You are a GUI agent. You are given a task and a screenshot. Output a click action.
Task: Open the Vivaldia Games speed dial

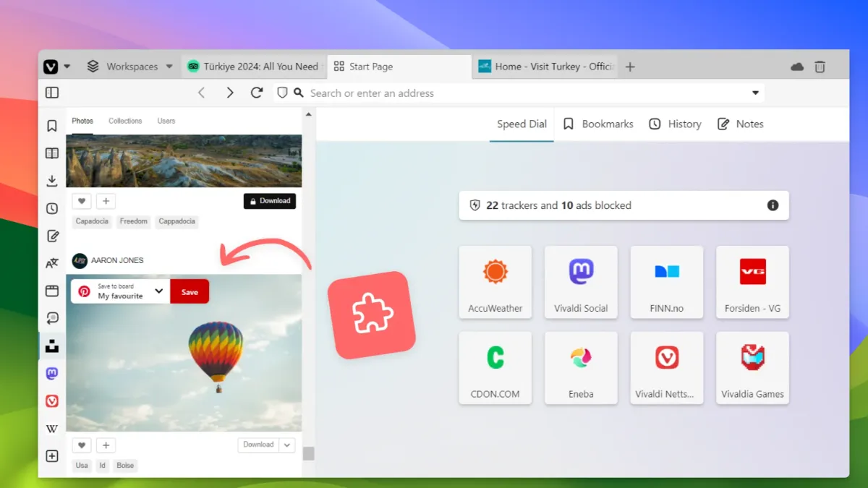coord(752,368)
